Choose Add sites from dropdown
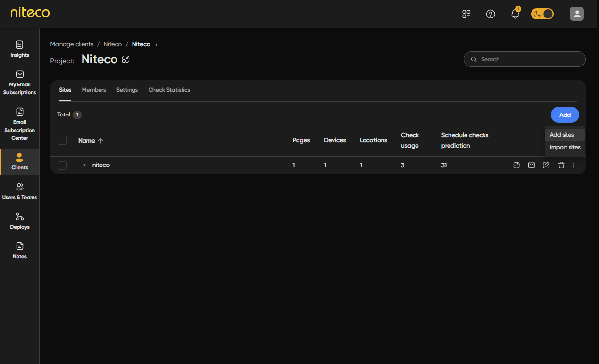The width and height of the screenshot is (599, 364). click(565, 135)
